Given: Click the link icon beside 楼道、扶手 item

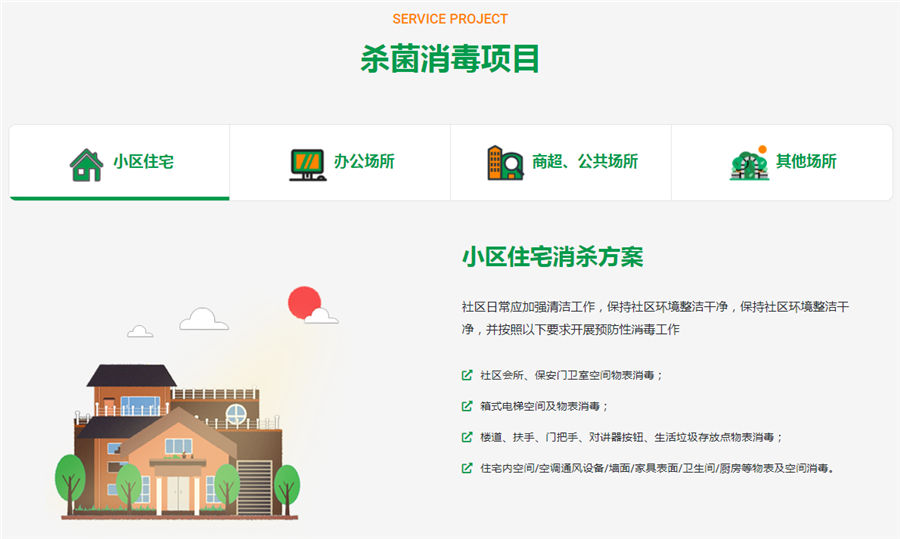Looking at the screenshot, I should point(467,437).
